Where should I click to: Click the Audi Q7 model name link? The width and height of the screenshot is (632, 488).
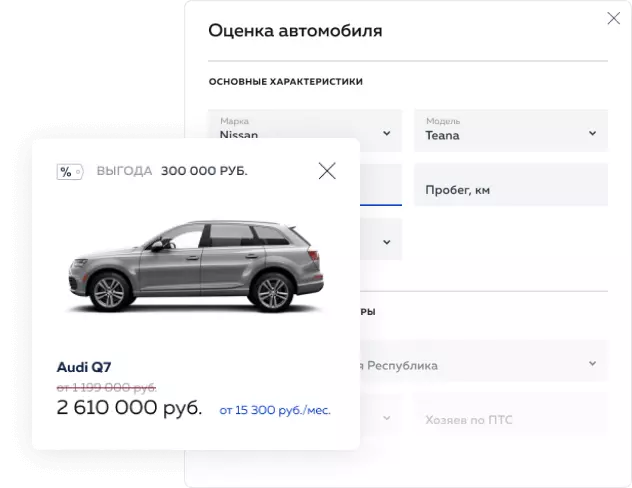tap(84, 367)
